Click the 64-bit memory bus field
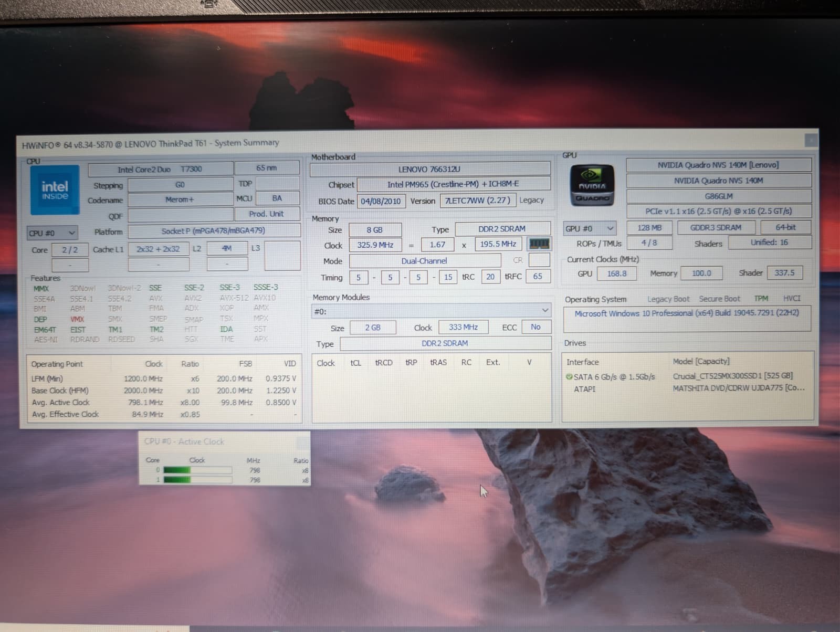Screen dimensions: 840x632 pos(785,227)
